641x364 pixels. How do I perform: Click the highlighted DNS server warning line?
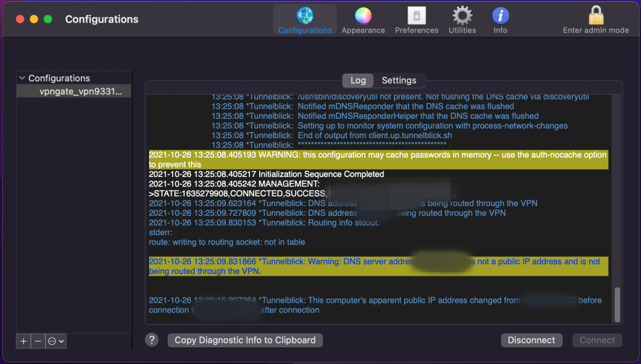coord(378,266)
